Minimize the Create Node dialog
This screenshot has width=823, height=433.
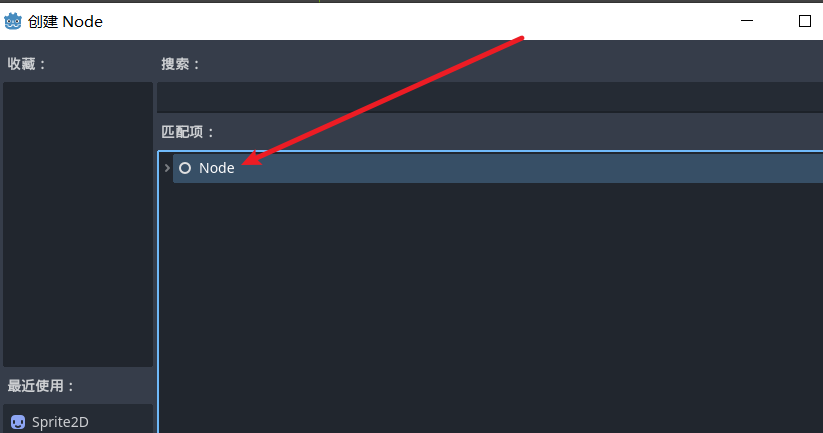click(747, 21)
